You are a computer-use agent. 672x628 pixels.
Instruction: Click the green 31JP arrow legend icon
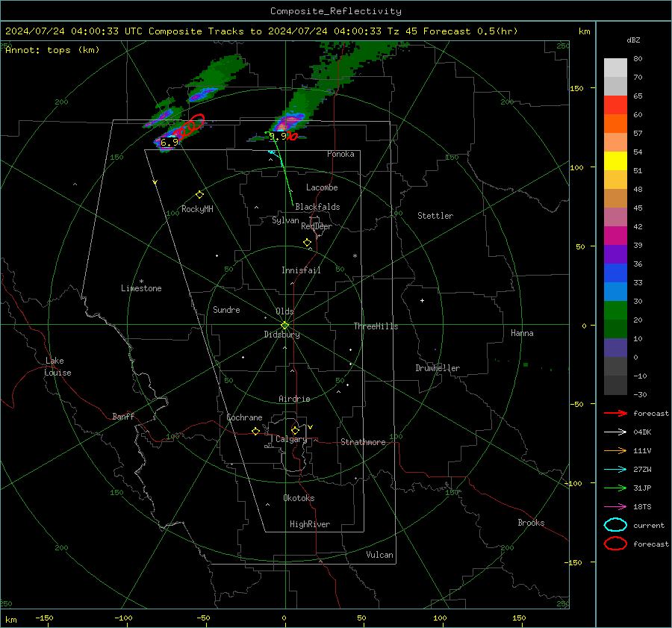pos(615,488)
